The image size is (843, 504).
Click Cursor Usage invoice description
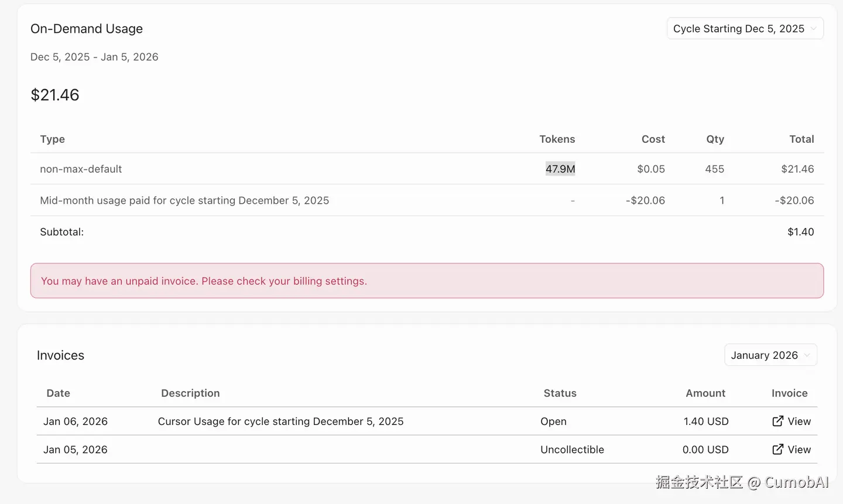click(280, 421)
